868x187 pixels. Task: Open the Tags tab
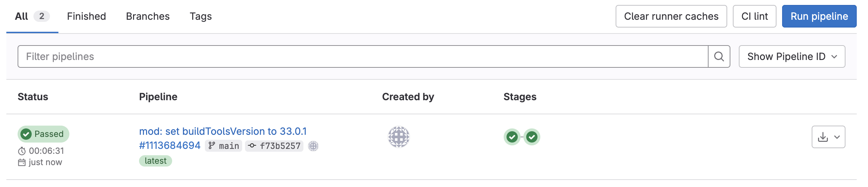coord(201,16)
